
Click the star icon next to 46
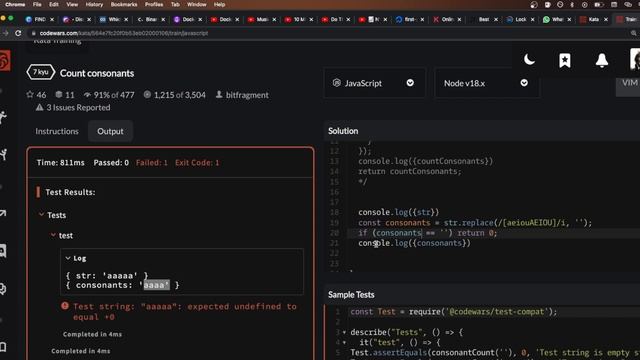point(30,95)
